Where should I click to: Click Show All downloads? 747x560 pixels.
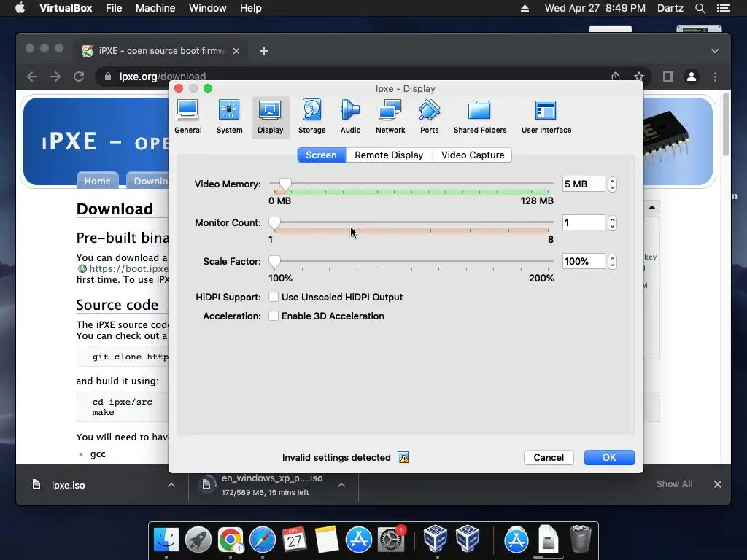(x=674, y=484)
